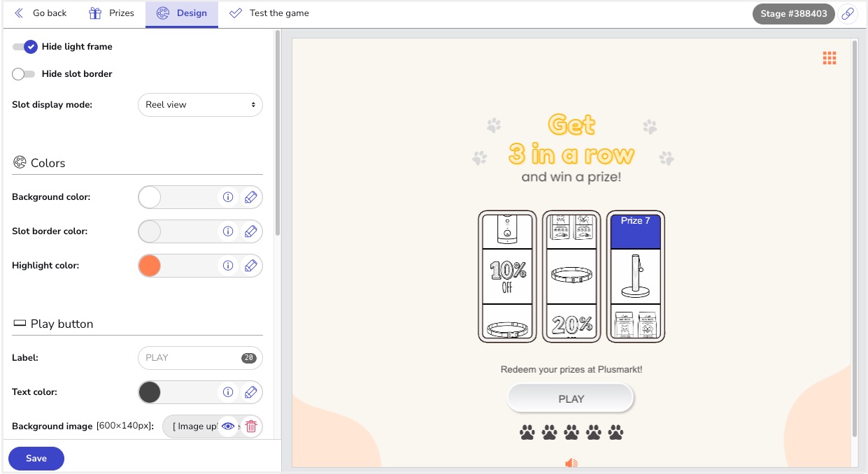The width and height of the screenshot is (868, 474).
Task: Open the Slot border color eyedropper
Action: click(251, 231)
